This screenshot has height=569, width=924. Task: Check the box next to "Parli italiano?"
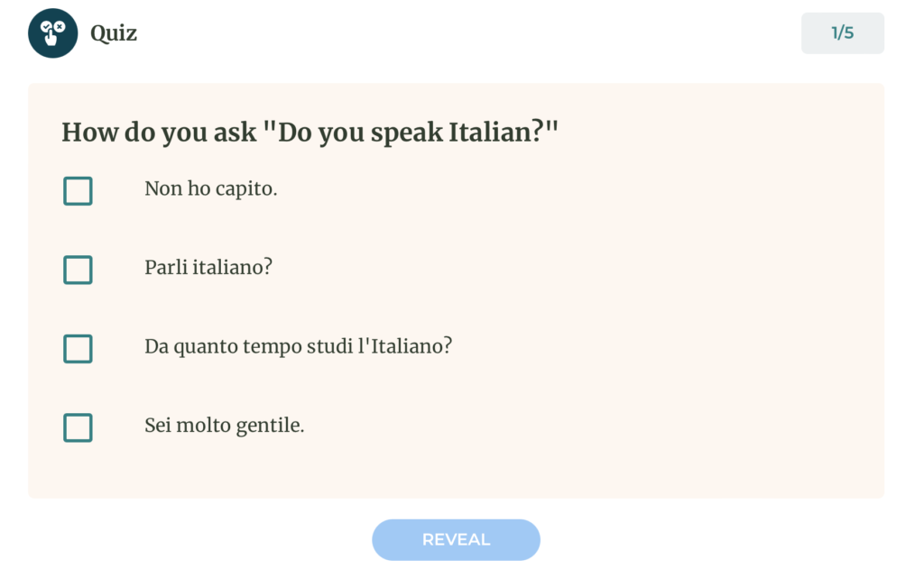coord(78,270)
